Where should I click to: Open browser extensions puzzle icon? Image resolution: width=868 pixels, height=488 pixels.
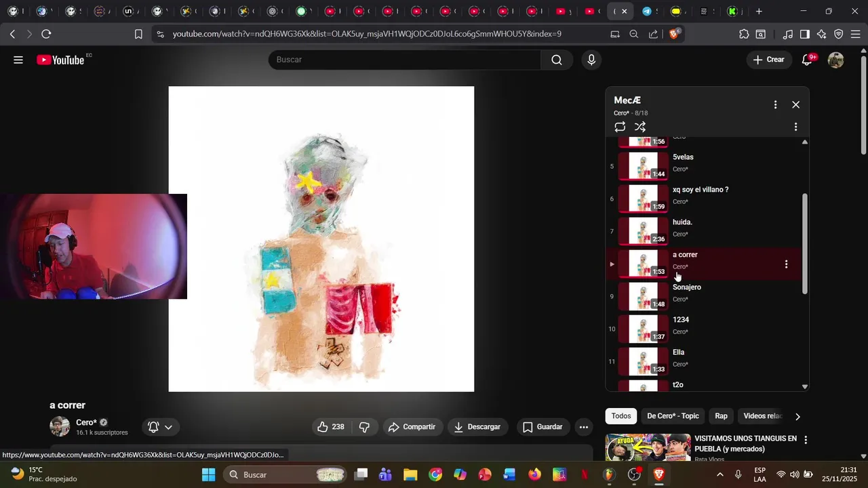click(744, 34)
